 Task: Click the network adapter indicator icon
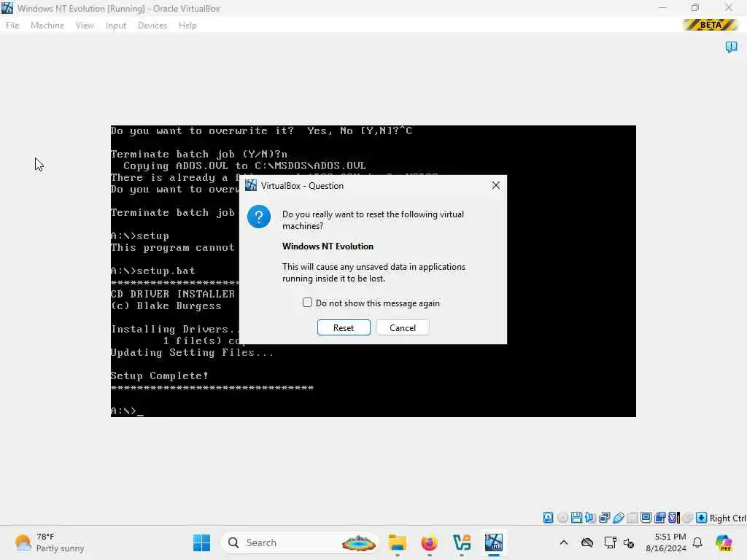605,518
